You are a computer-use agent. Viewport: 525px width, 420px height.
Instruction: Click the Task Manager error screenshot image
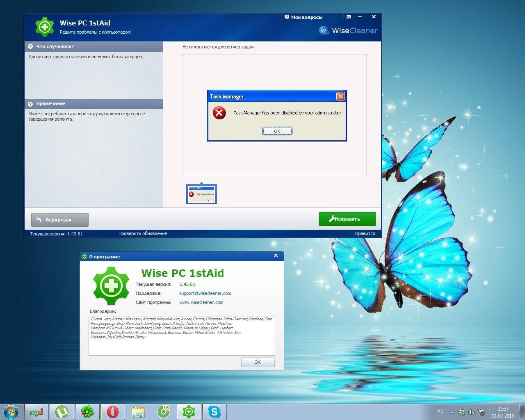click(277, 116)
